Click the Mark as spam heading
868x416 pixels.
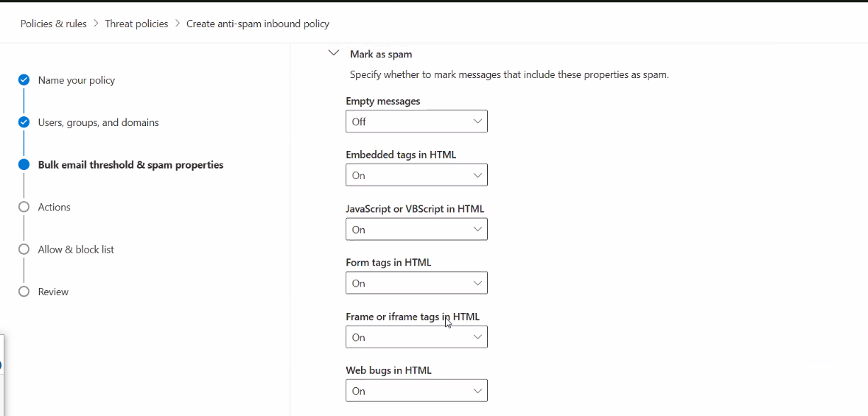pos(381,54)
